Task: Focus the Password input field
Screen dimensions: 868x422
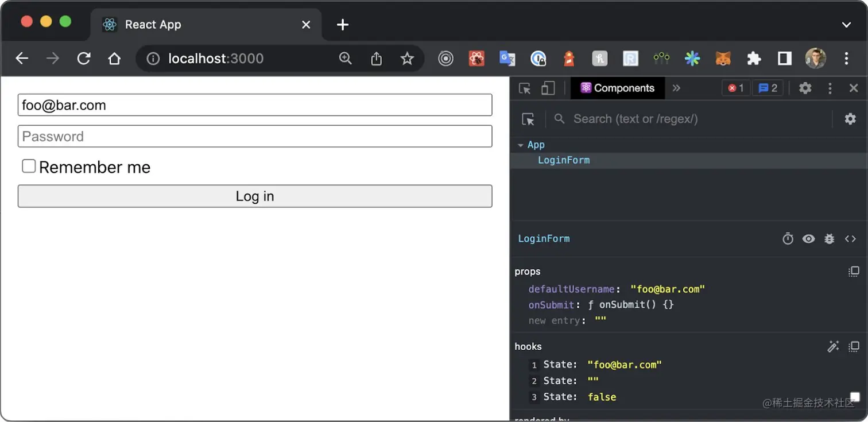Action: pyautogui.click(x=255, y=136)
